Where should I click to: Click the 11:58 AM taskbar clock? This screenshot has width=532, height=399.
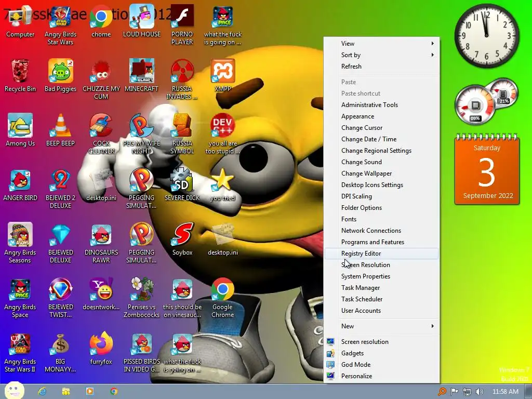pyautogui.click(x=505, y=392)
